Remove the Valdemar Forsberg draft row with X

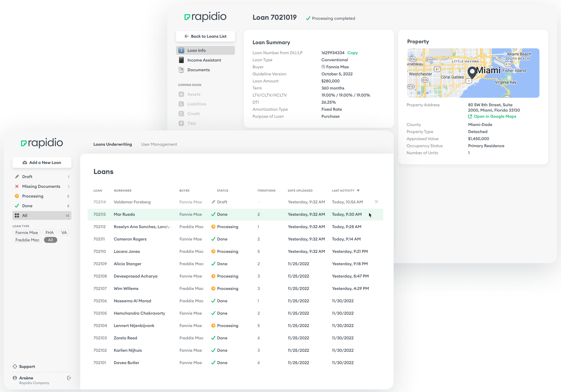tap(376, 202)
